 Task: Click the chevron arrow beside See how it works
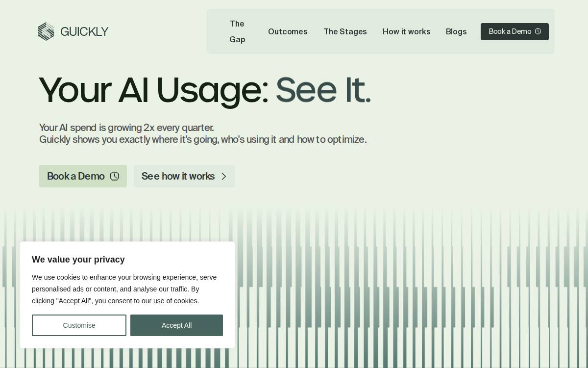pos(224,176)
